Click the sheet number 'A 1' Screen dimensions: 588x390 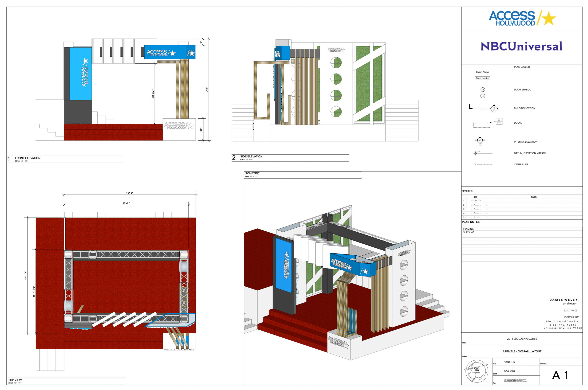560,375
